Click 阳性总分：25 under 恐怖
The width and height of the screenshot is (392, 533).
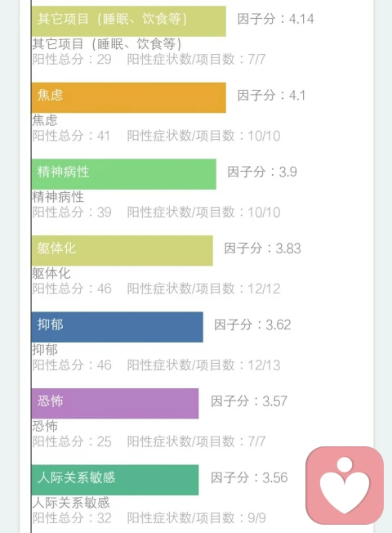(x=72, y=441)
